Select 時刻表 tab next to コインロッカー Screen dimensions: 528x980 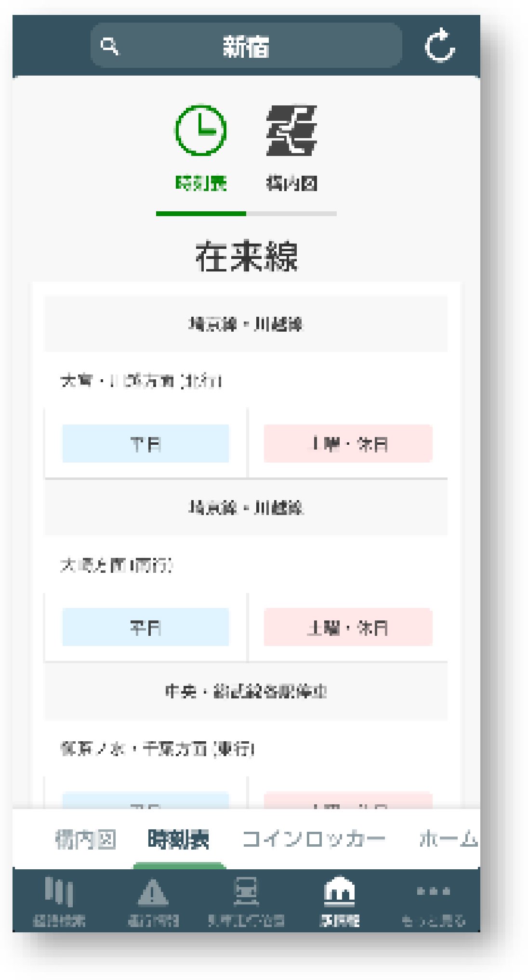[178, 839]
